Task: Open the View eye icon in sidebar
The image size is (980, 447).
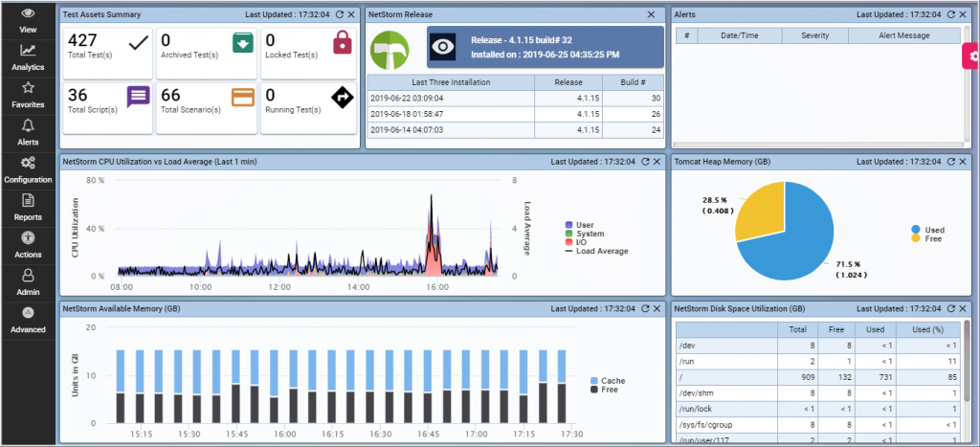Action: 28,13
